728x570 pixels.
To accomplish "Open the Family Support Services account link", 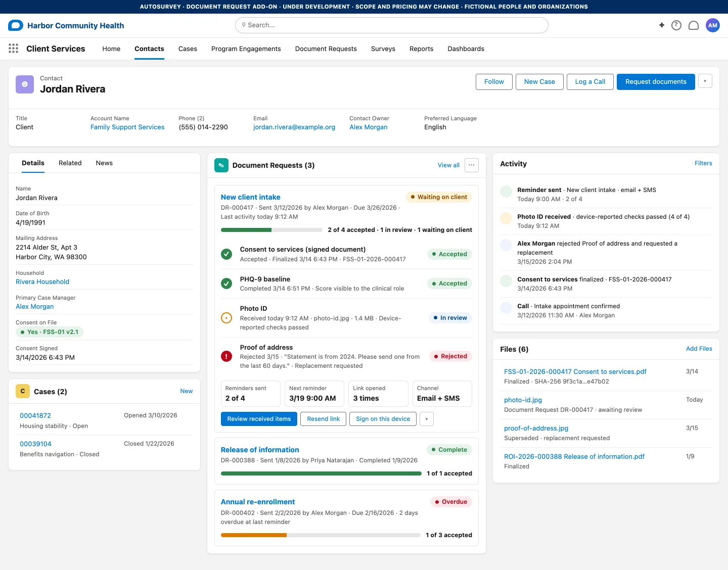I will (127, 127).
